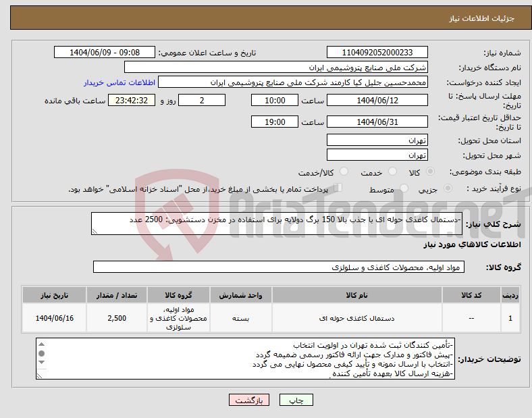The width and height of the screenshot is (532, 418).
Task: Click the چاپ (print) button
Action: pyautogui.click(x=296, y=400)
